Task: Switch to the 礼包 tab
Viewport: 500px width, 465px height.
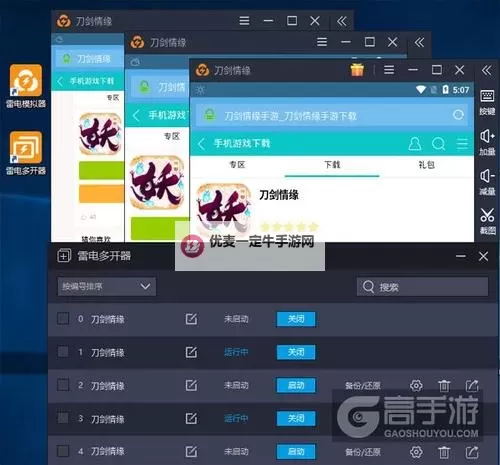Action: pos(427,165)
